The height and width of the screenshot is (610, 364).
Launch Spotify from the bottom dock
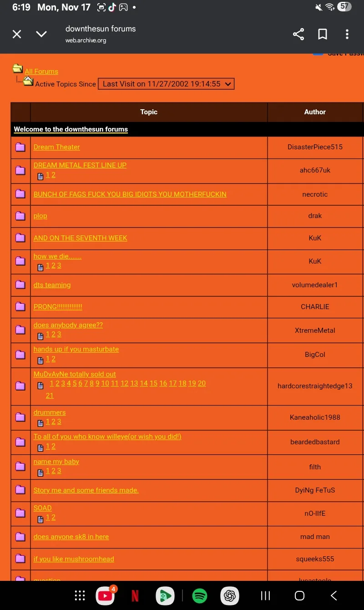click(200, 595)
